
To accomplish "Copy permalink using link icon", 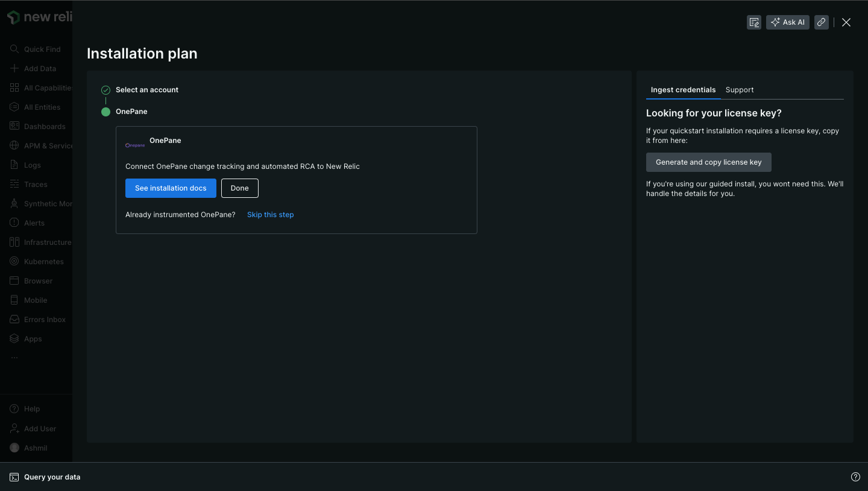I will pos(821,22).
